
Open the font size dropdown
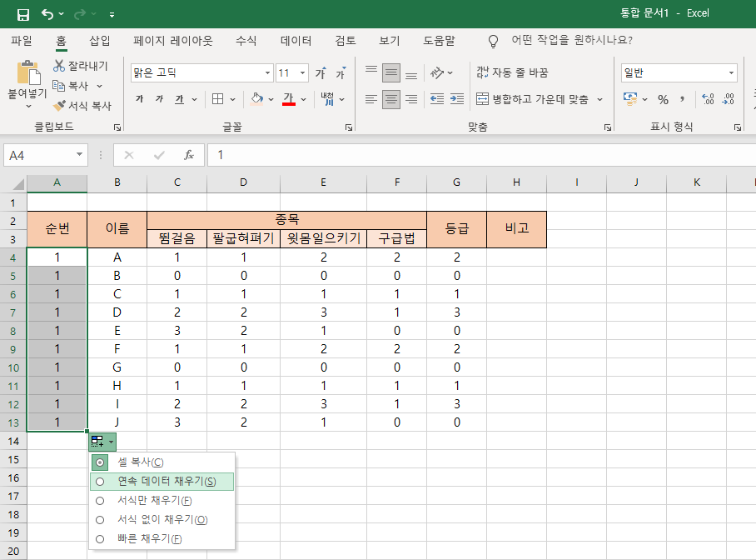pyautogui.click(x=303, y=72)
